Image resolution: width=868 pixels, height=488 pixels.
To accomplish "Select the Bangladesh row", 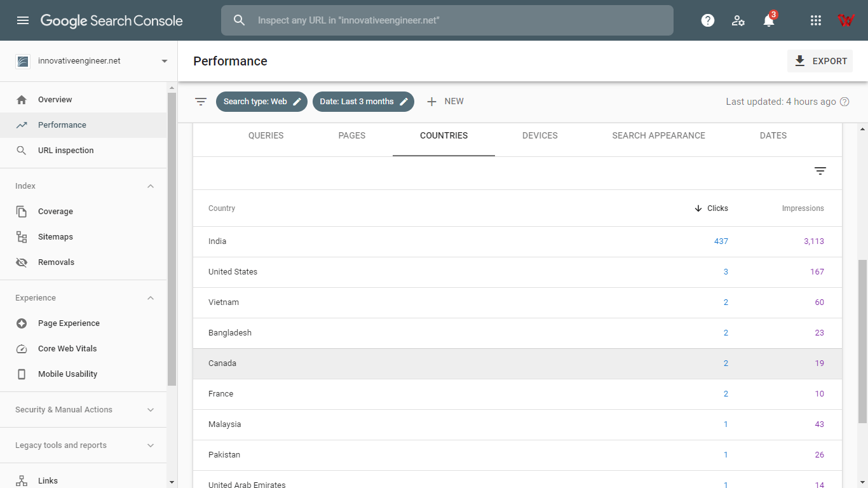I will [x=517, y=333].
